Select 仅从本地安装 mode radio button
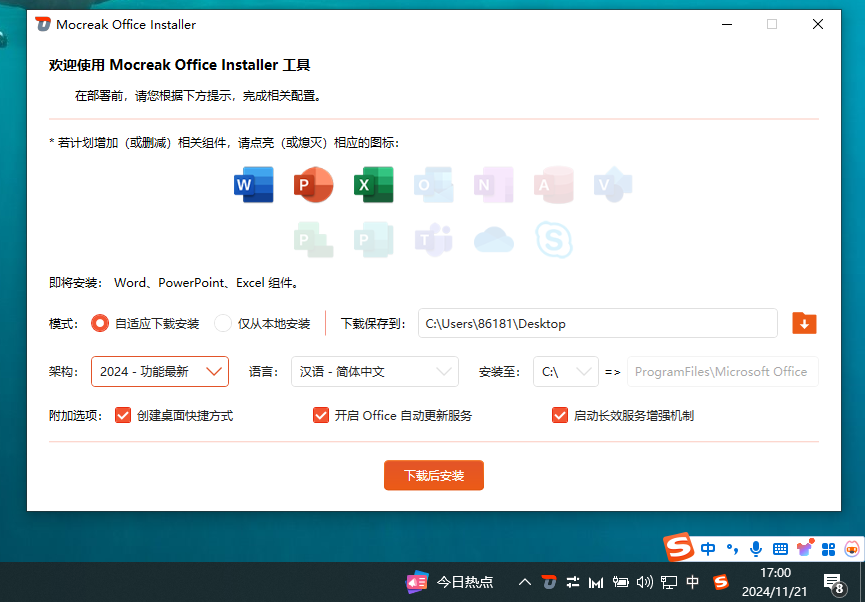Viewport: 865px width, 602px height. 223,323
